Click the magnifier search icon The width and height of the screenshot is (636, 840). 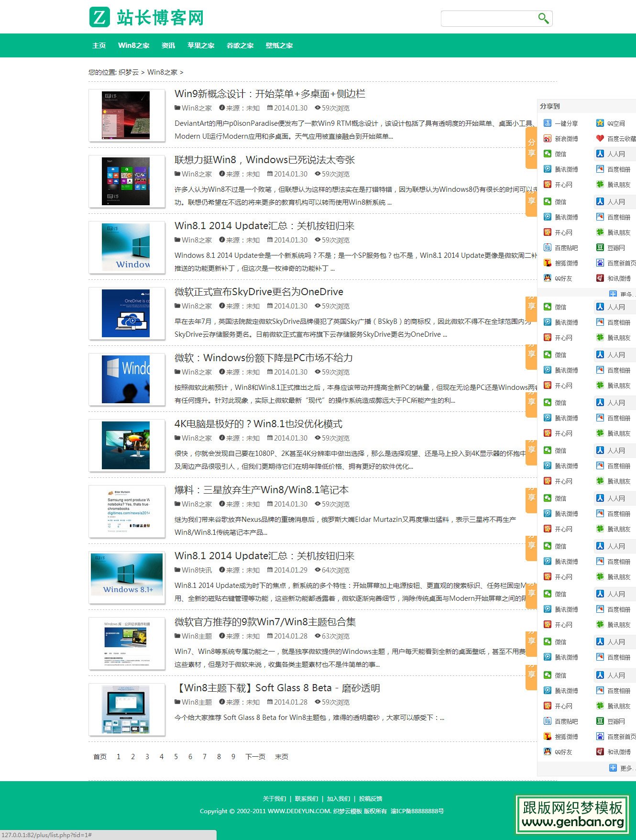(x=543, y=19)
